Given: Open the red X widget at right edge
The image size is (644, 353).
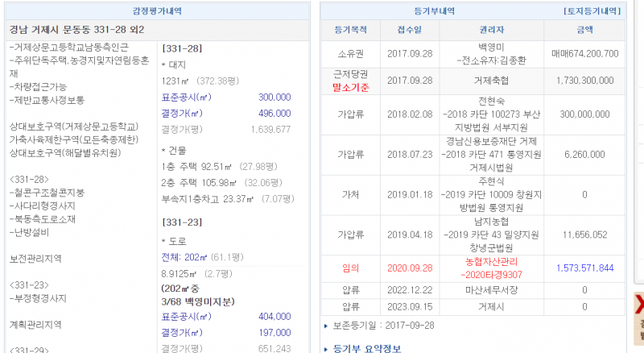Looking at the screenshot, I should click(639, 305).
